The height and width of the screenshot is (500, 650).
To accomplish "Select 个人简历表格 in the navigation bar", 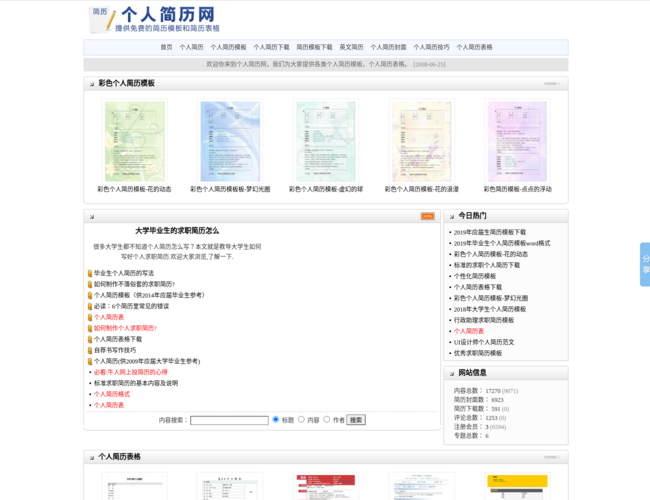I will (x=475, y=47).
